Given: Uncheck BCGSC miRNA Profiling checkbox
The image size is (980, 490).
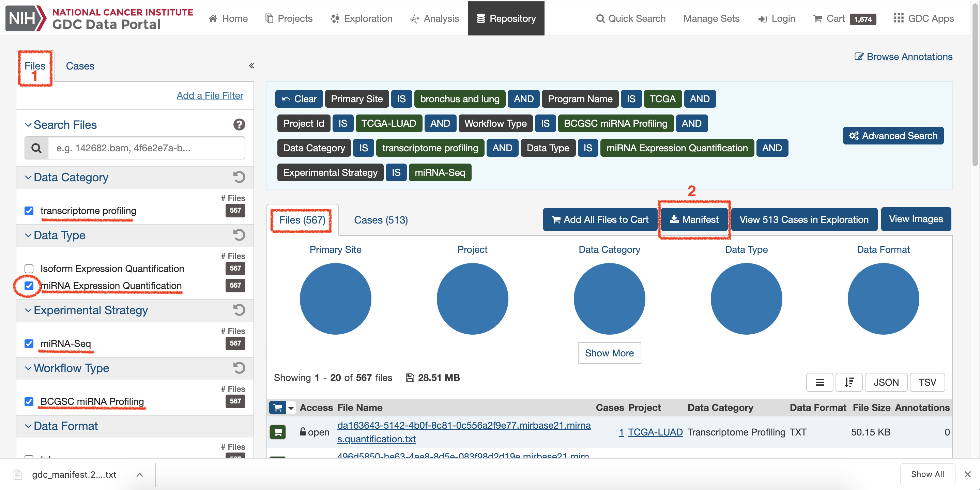Looking at the screenshot, I should [x=29, y=401].
